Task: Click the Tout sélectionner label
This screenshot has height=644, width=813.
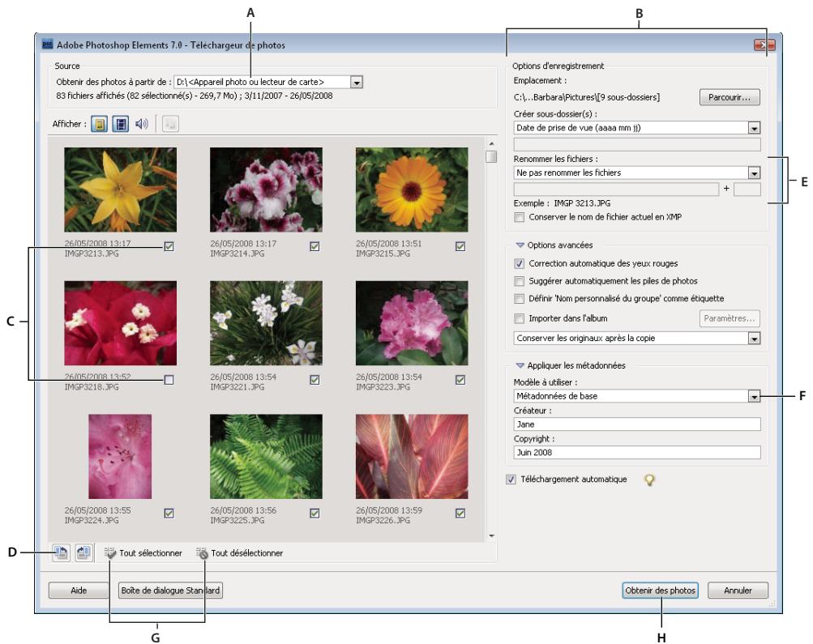Action: pyautogui.click(x=151, y=553)
